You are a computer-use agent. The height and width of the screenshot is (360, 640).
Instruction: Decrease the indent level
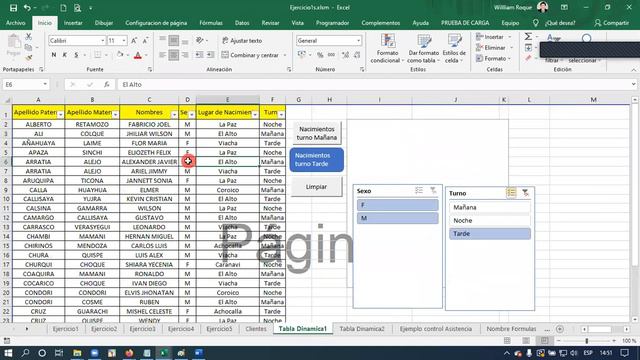click(x=199, y=55)
